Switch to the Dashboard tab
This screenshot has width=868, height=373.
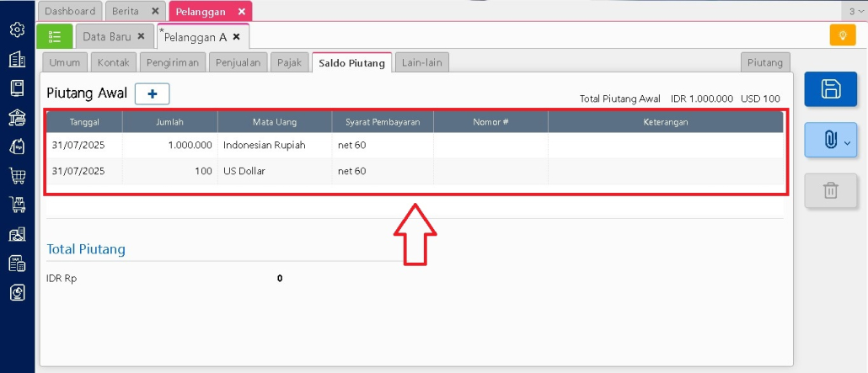70,11
